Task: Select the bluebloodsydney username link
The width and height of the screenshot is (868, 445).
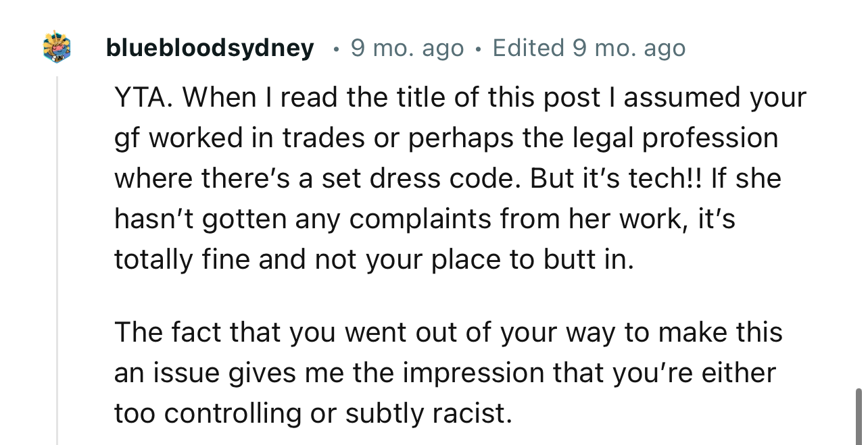Action: click(x=210, y=47)
